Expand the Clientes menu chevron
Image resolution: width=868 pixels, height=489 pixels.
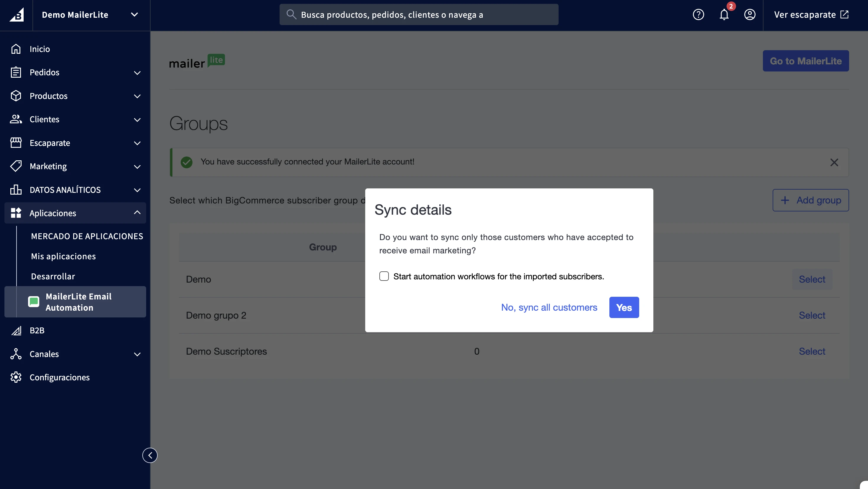137,120
